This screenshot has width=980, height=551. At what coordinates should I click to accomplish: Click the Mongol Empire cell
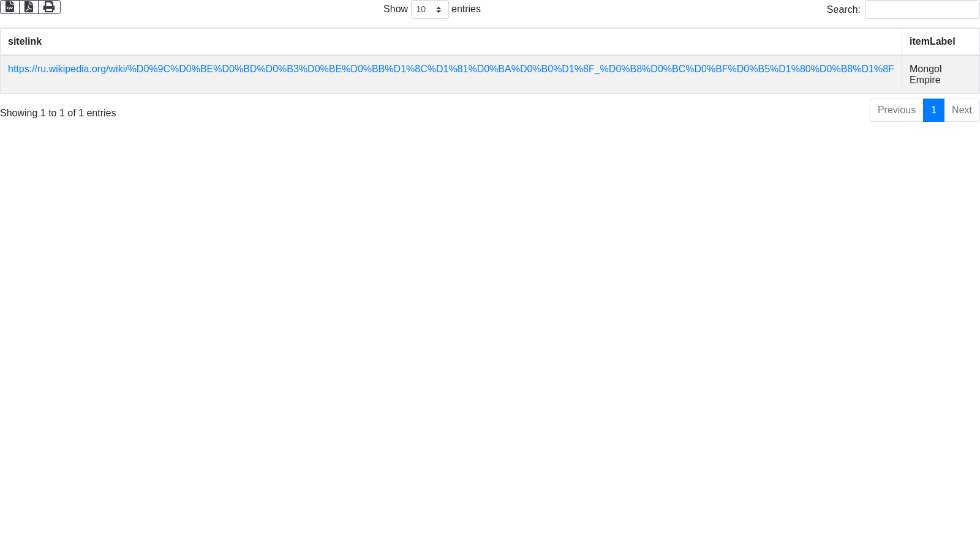pos(925,75)
